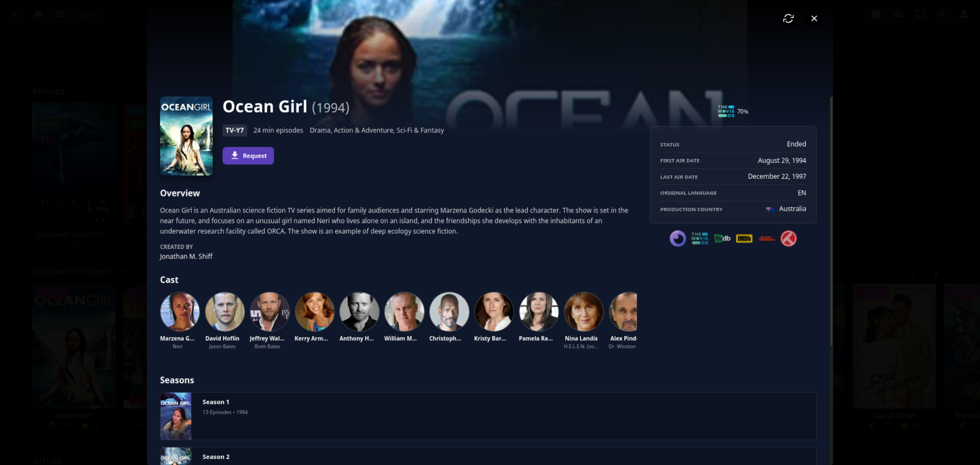Viewport: 980px width, 465px height.
Task: Open the IMDb external link icon
Action: click(x=744, y=238)
